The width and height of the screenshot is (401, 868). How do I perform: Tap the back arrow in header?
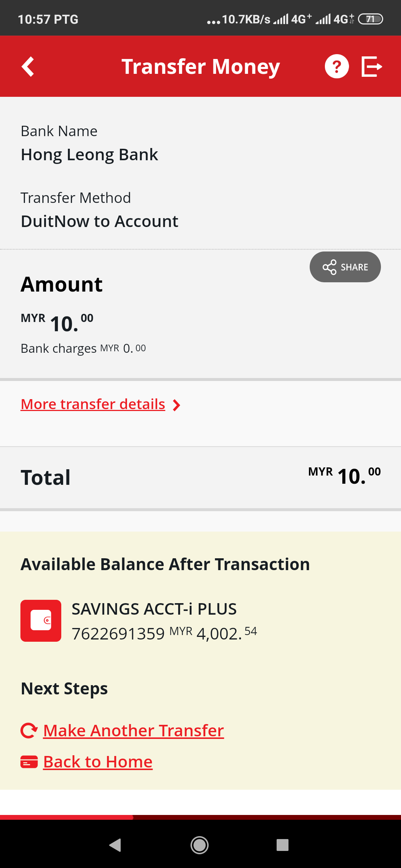coord(28,67)
